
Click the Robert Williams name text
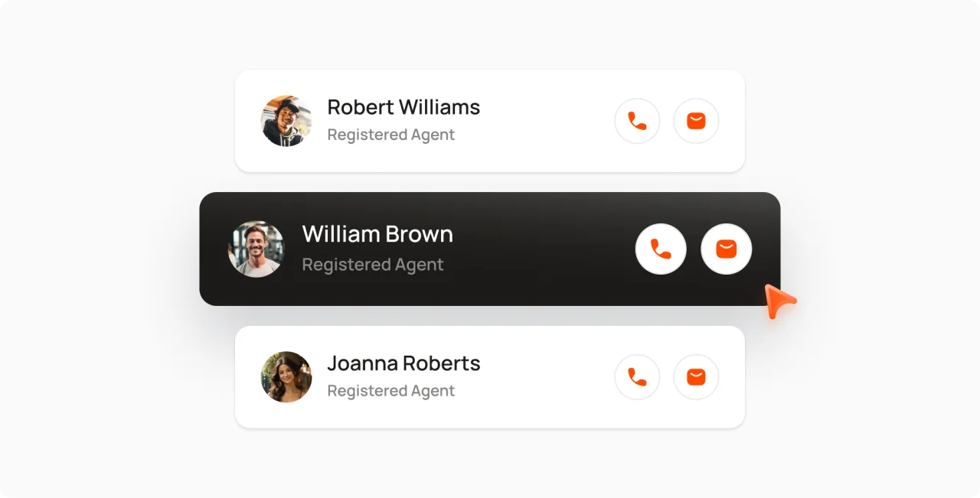(403, 107)
